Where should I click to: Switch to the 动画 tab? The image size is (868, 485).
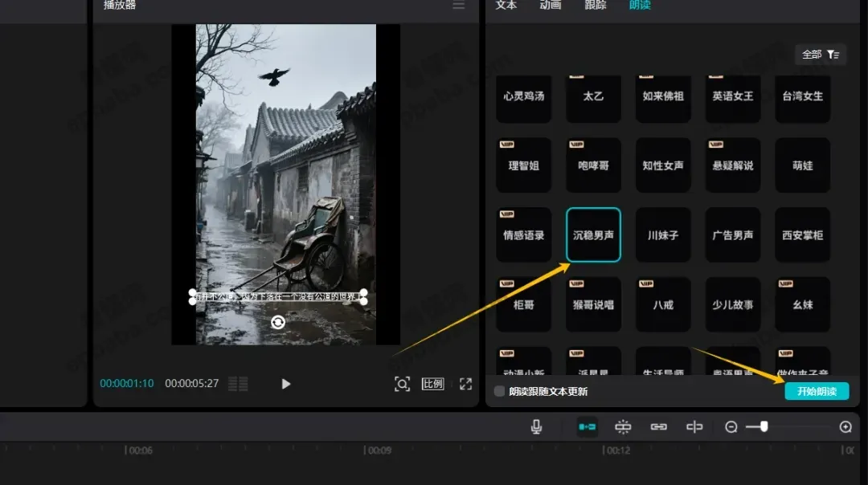click(x=551, y=6)
